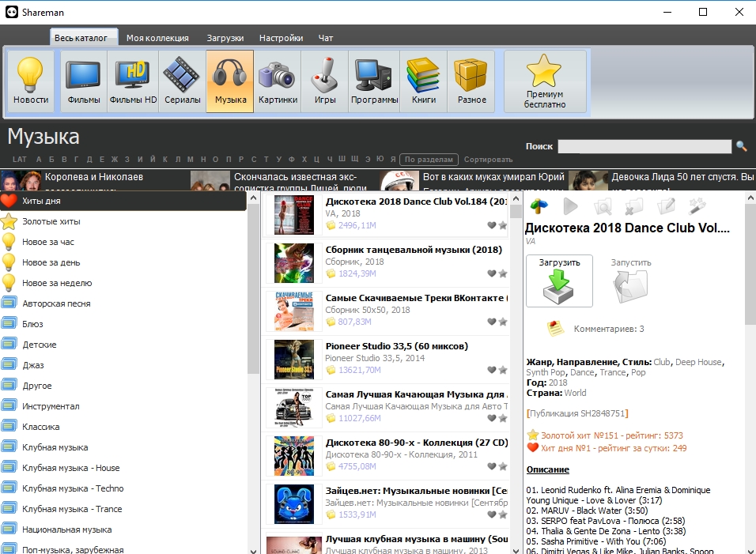756x554 pixels.
Task: Open the Игры joystick category
Action: point(324,81)
